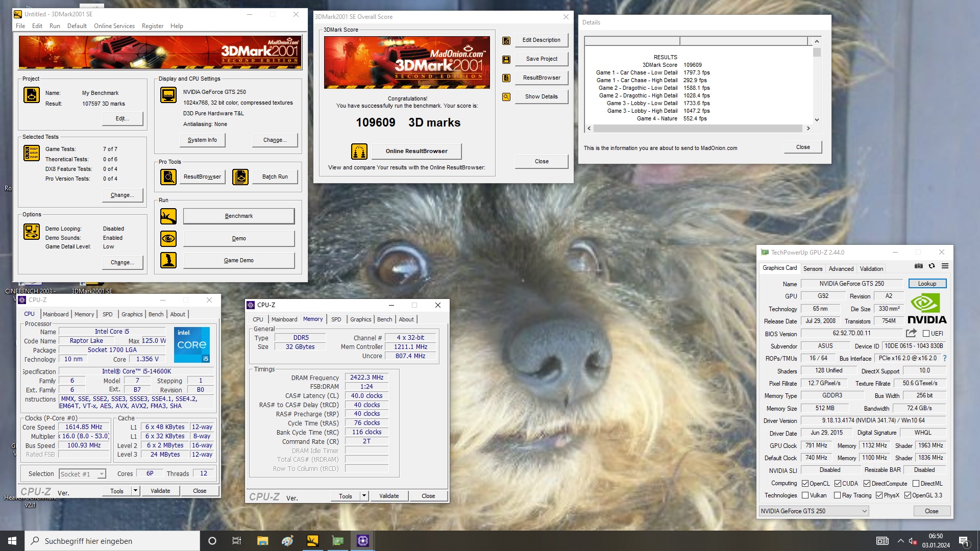Switch to CPU-Z taskbar icon
This screenshot has height=551, width=980.
362,541
